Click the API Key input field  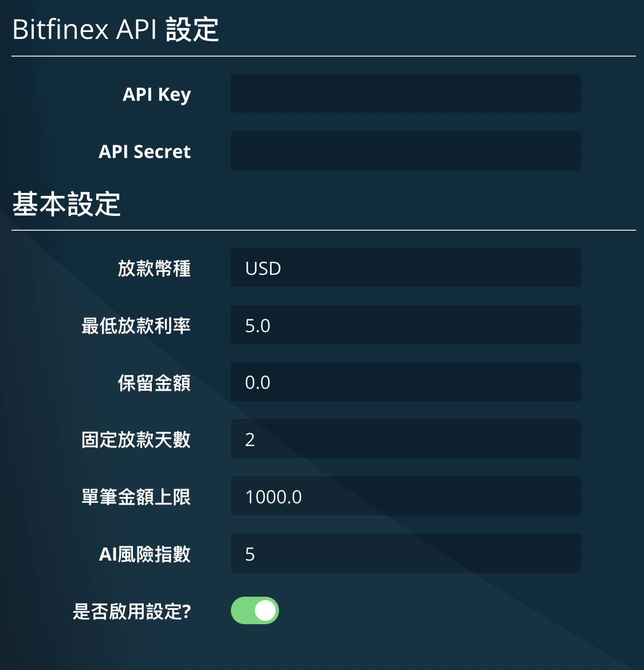point(406,93)
